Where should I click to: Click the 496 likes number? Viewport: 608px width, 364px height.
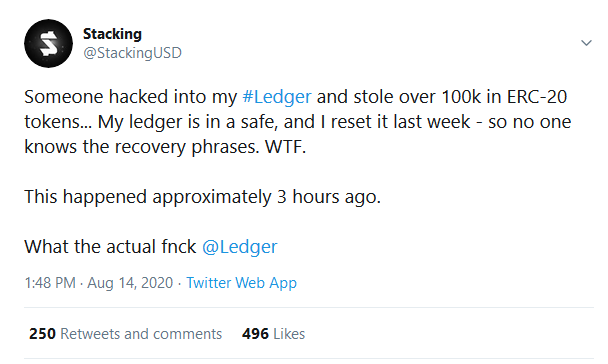pyautogui.click(x=256, y=334)
